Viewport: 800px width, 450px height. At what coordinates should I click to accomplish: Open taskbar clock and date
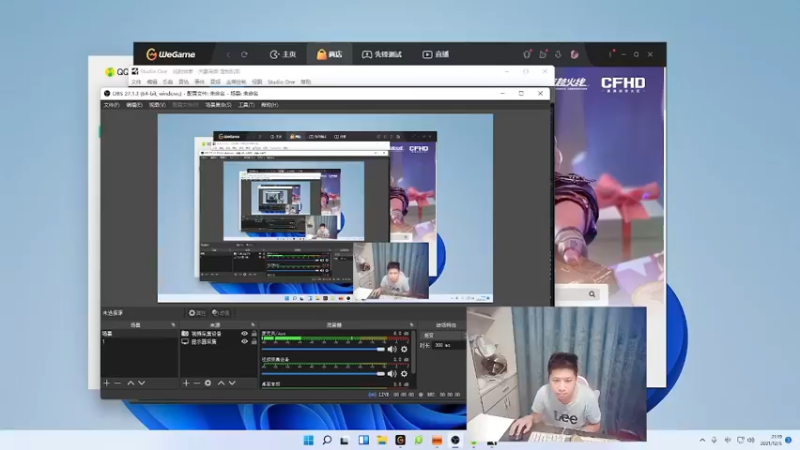coord(771,440)
